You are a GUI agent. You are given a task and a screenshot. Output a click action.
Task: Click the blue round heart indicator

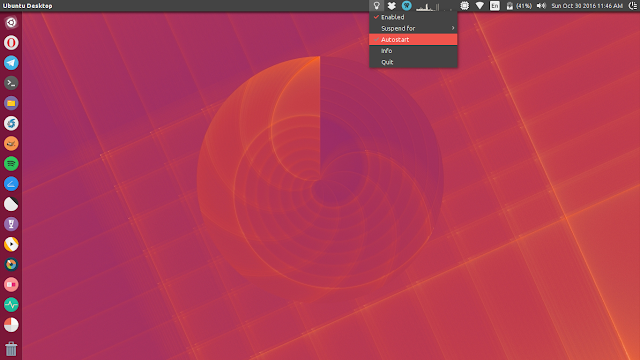407,5
